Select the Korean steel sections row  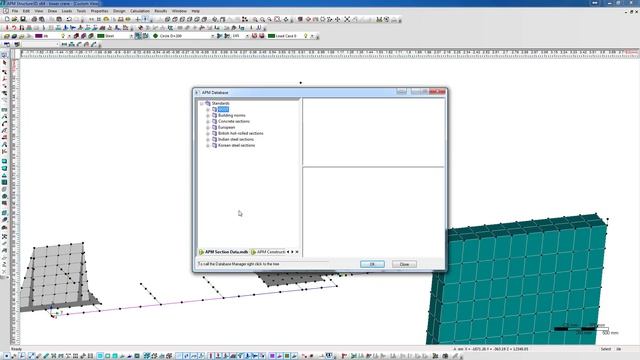(236, 145)
